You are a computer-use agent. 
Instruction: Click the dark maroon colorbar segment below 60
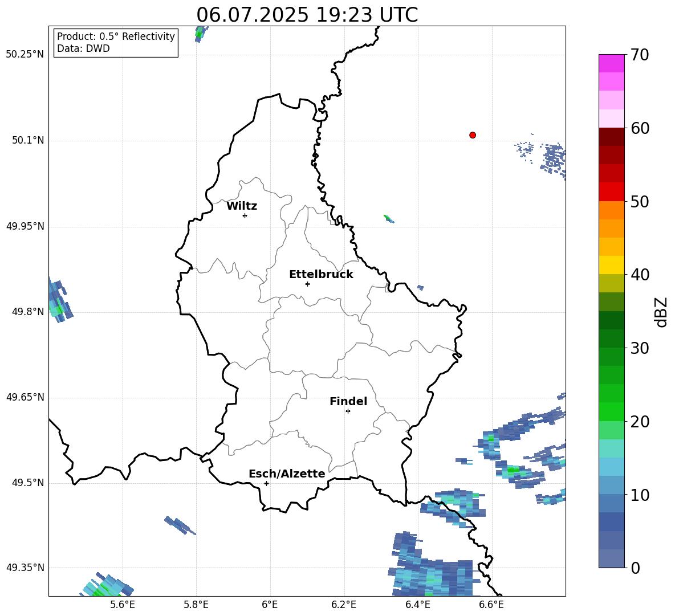tap(611, 137)
